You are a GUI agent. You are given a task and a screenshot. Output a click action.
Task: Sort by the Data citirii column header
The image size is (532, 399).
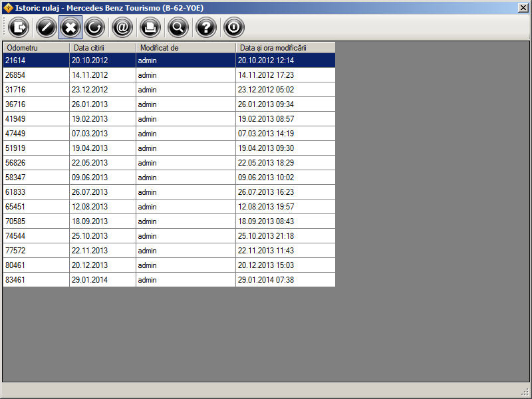pos(103,48)
